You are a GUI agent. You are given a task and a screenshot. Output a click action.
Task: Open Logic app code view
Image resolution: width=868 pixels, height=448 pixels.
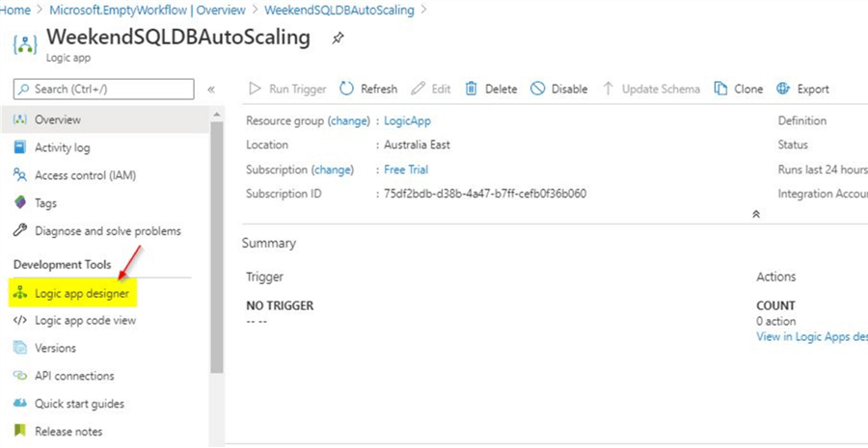[x=85, y=321]
